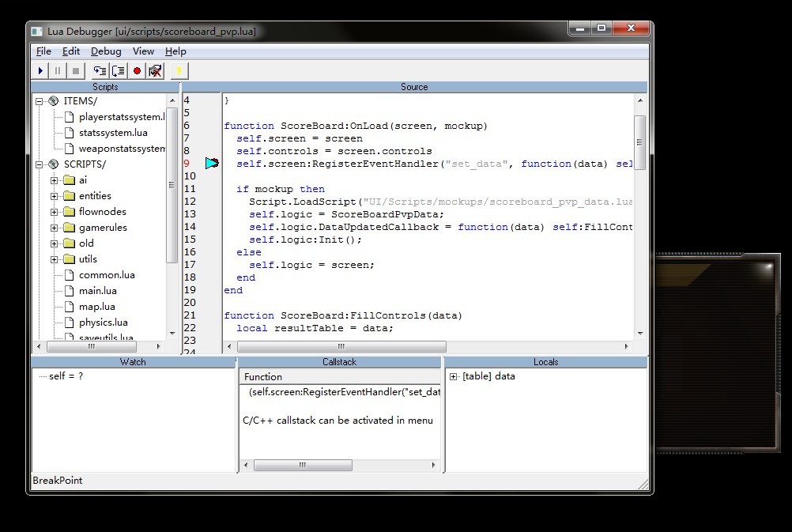This screenshot has height=532, width=792.
Task: Click the Source pane horizontal scrollbar thumb
Action: [341, 346]
